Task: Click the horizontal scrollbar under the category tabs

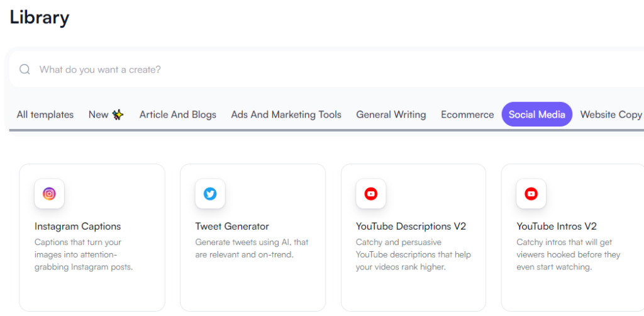Action: (326, 130)
